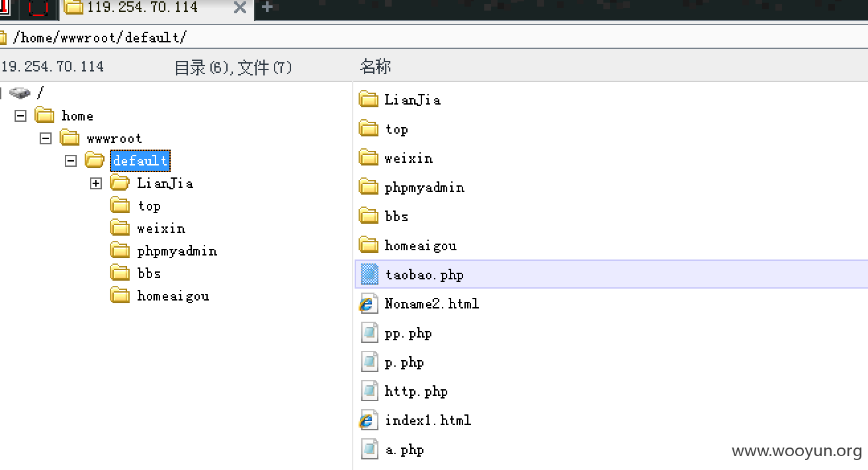Image resolution: width=868 pixels, height=470 pixels.
Task: Select the top label in tree
Action: [x=149, y=206]
